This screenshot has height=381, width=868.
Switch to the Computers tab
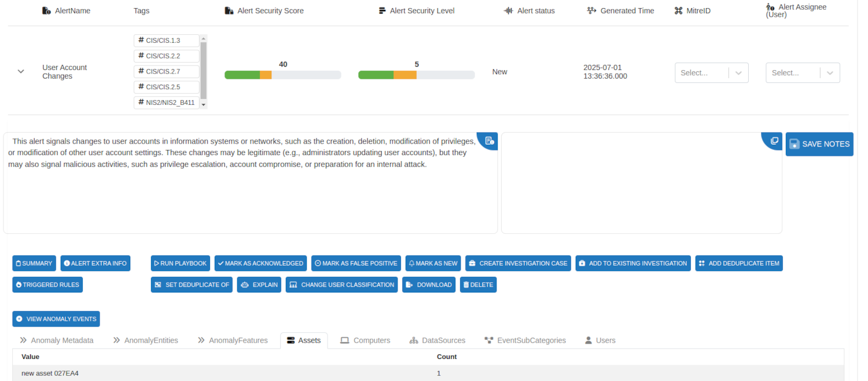365,340
